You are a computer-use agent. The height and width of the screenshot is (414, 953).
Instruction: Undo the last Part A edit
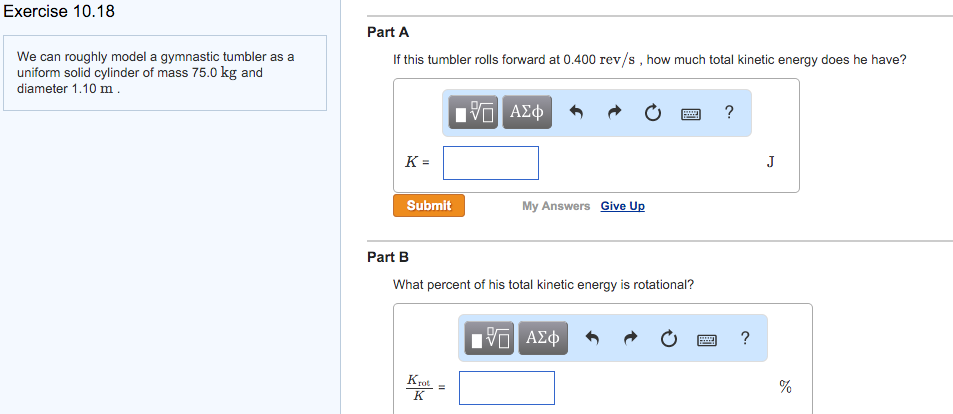pyautogui.click(x=576, y=113)
